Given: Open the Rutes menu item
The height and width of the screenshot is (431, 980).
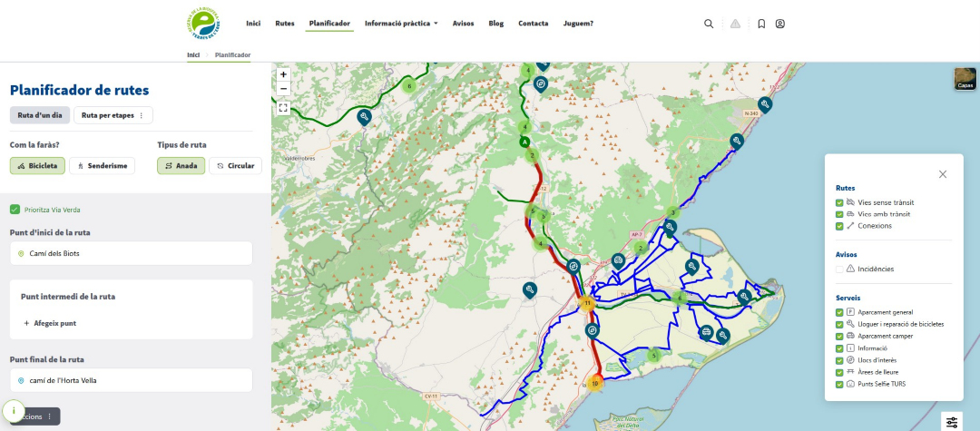Looking at the screenshot, I should pyautogui.click(x=285, y=24).
